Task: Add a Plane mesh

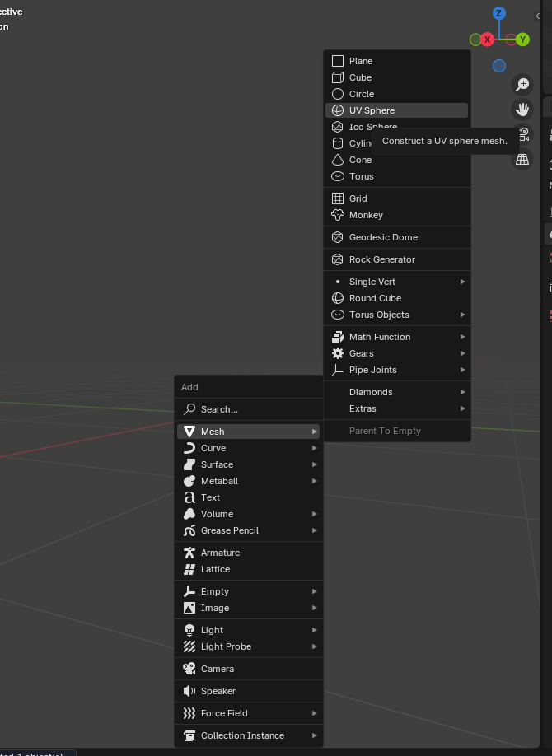Action: (396, 61)
